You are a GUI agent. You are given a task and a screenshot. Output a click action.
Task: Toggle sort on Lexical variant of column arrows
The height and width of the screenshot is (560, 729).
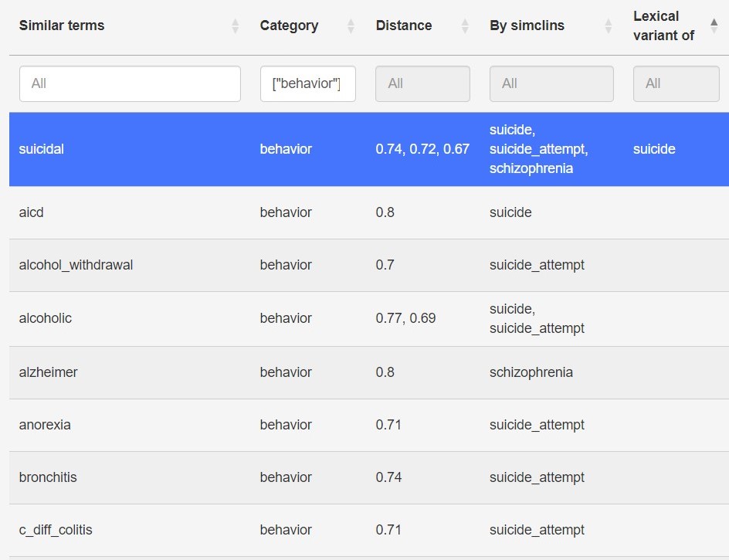tap(714, 26)
